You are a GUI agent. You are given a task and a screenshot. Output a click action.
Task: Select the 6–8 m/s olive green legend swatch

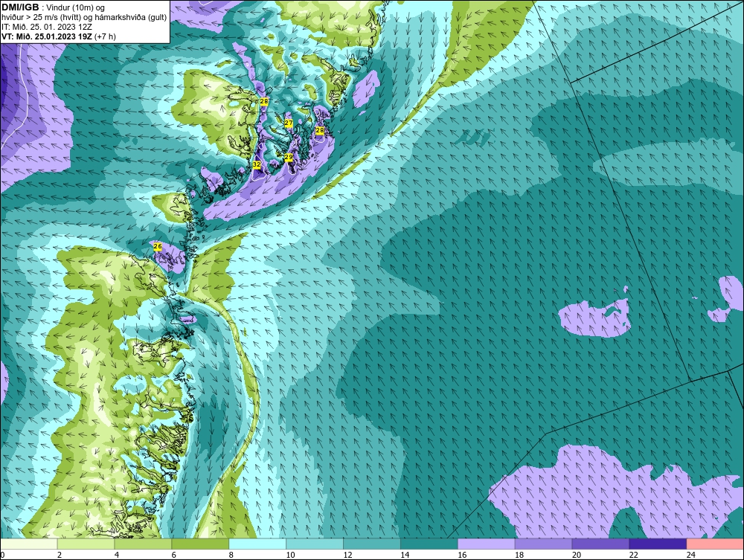(200, 544)
